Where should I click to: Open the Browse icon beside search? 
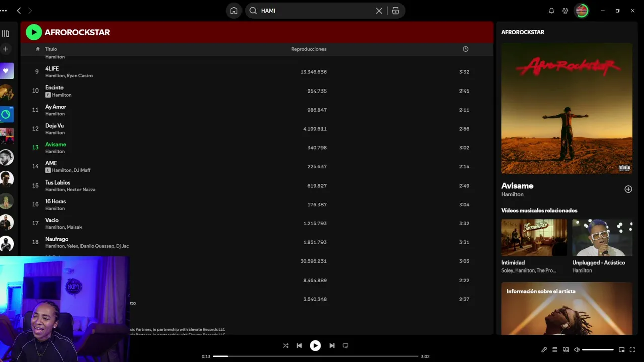click(x=396, y=11)
